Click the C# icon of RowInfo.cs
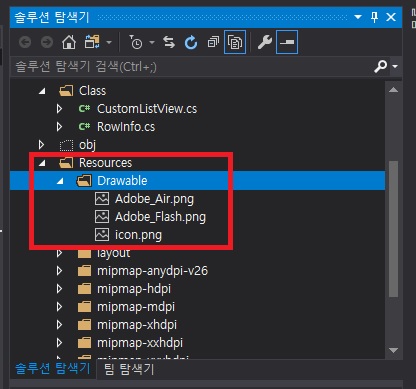The width and height of the screenshot is (416, 389). [x=84, y=127]
